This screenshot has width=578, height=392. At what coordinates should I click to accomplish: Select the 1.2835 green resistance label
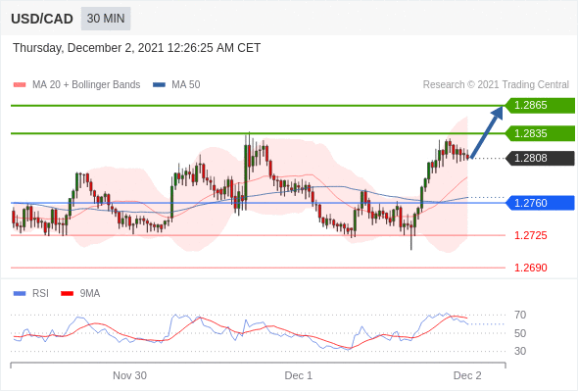540,133
